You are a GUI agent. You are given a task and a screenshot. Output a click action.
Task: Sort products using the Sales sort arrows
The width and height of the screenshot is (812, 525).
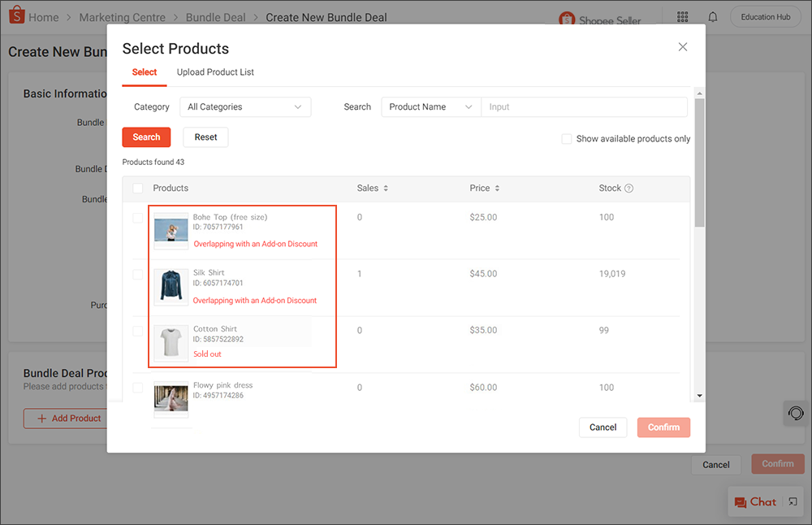(x=385, y=188)
